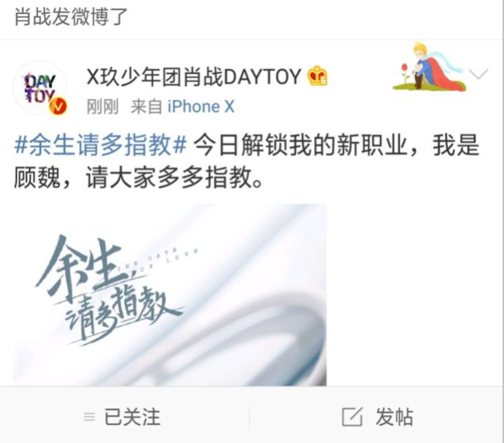Tap the orange verified V badge

pyautogui.click(x=57, y=106)
